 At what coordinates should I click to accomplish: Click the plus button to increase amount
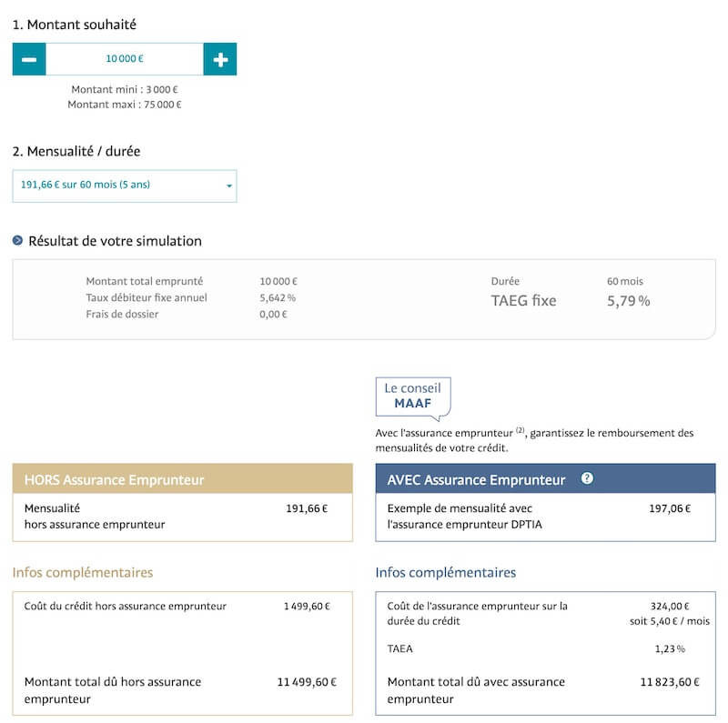coord(220,59)
